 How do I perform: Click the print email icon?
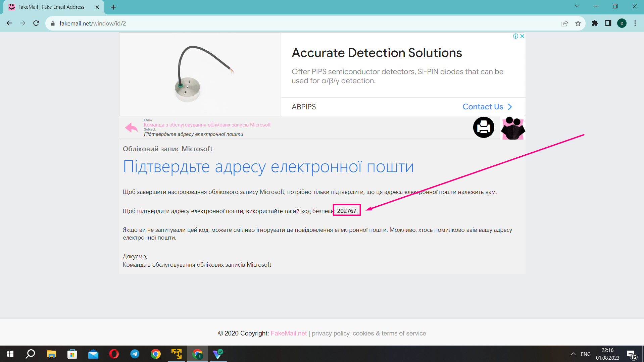(483, 127)
